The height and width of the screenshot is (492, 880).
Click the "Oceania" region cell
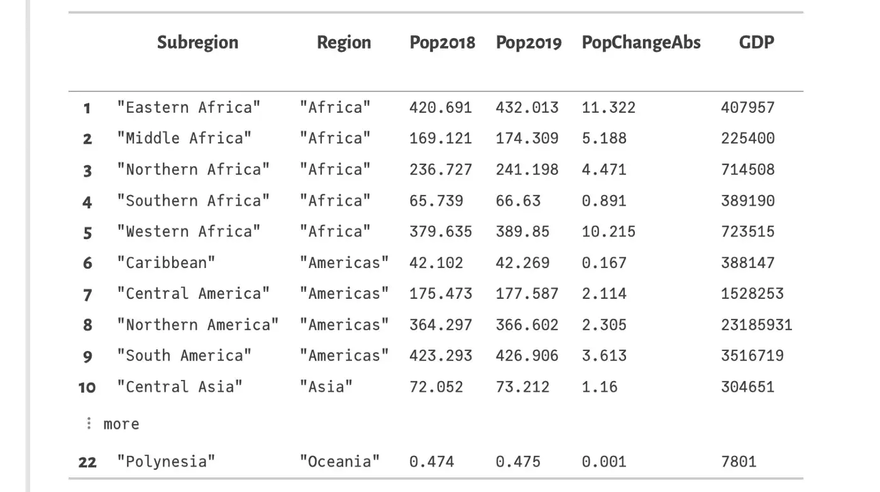click(x=339, y=462)
